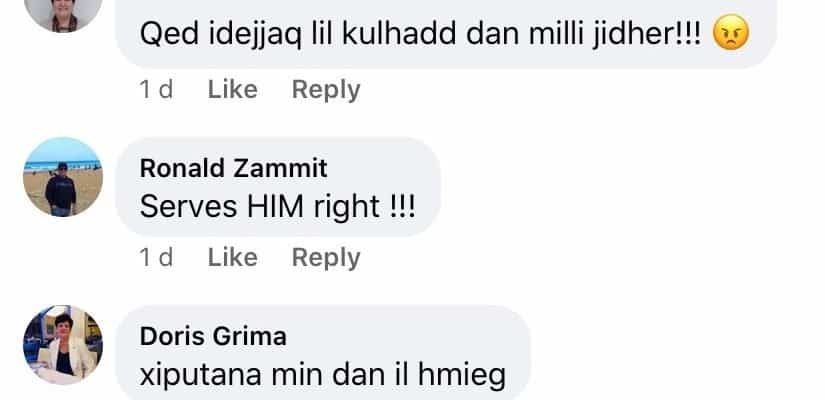Like Ronald Zammit's comment
825x400 pixels.
click(233, 257)
